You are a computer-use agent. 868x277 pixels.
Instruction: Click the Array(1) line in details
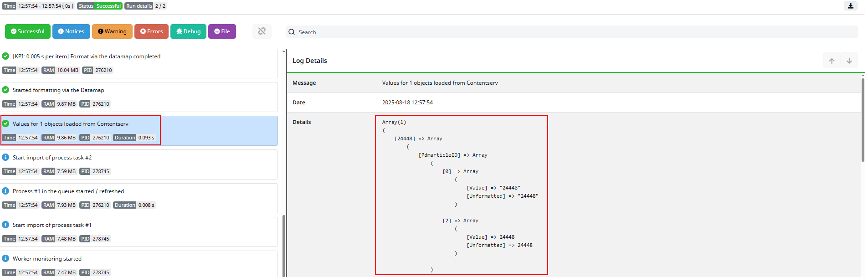tap(394, 122)
